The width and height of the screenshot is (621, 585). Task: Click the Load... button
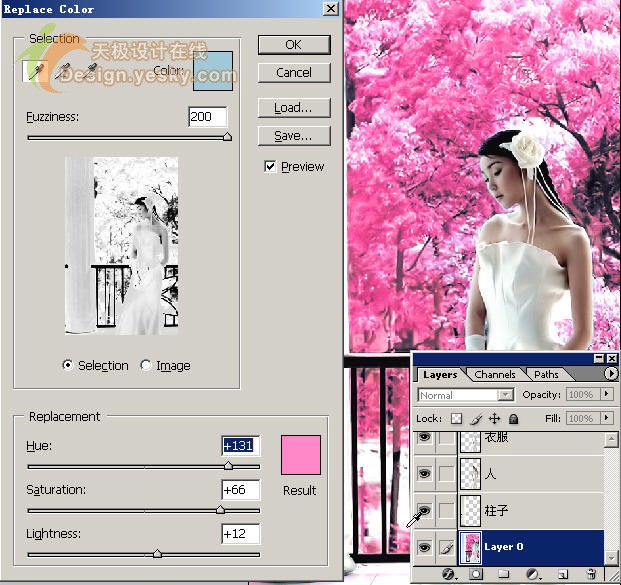(x=293, y=107)
